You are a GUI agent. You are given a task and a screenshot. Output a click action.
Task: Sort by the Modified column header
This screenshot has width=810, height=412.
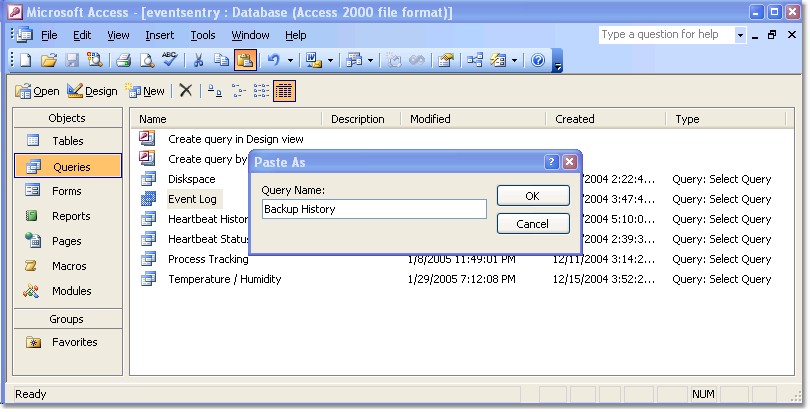473,119
